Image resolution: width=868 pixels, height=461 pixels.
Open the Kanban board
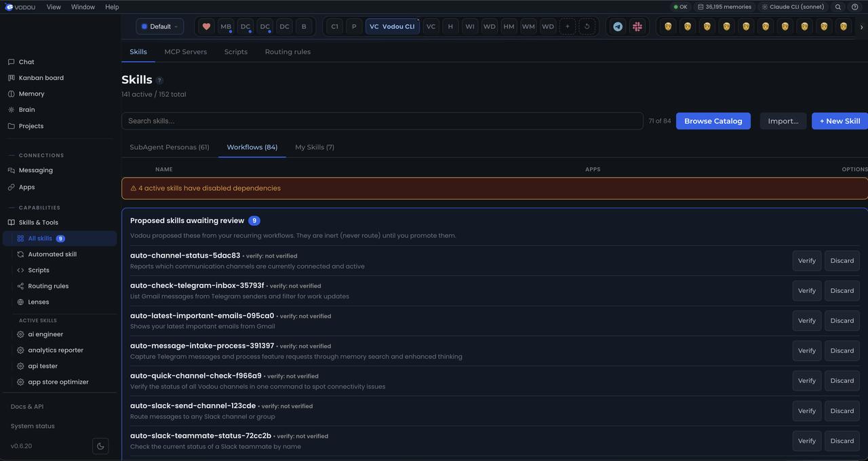[x=41, y=78]
